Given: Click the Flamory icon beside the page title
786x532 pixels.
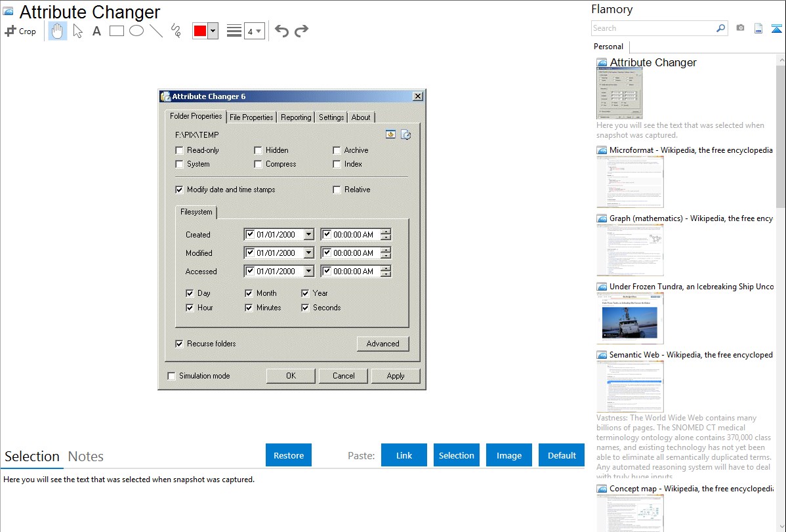Looking at the screenshot, I should (8, 12).
